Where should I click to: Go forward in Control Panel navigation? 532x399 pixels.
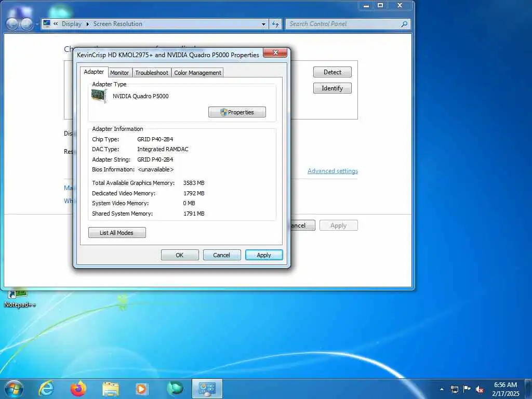click(26, 24)
